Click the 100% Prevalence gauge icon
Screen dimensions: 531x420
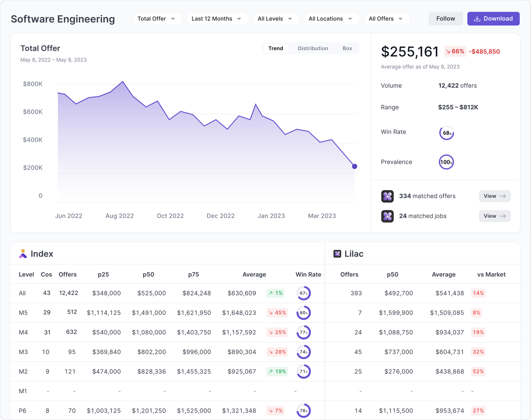click(x=446, y=162)
